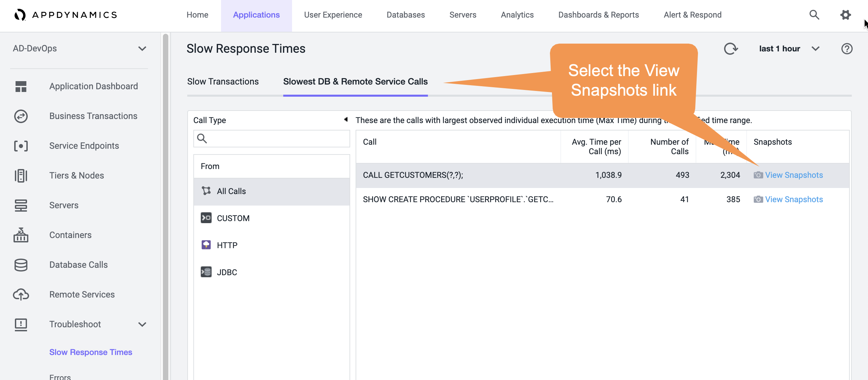Viewport: 868px width, 380px height.
Task: Collapse the Troubleshoot section chevron
Action: [x=142, y=325]
